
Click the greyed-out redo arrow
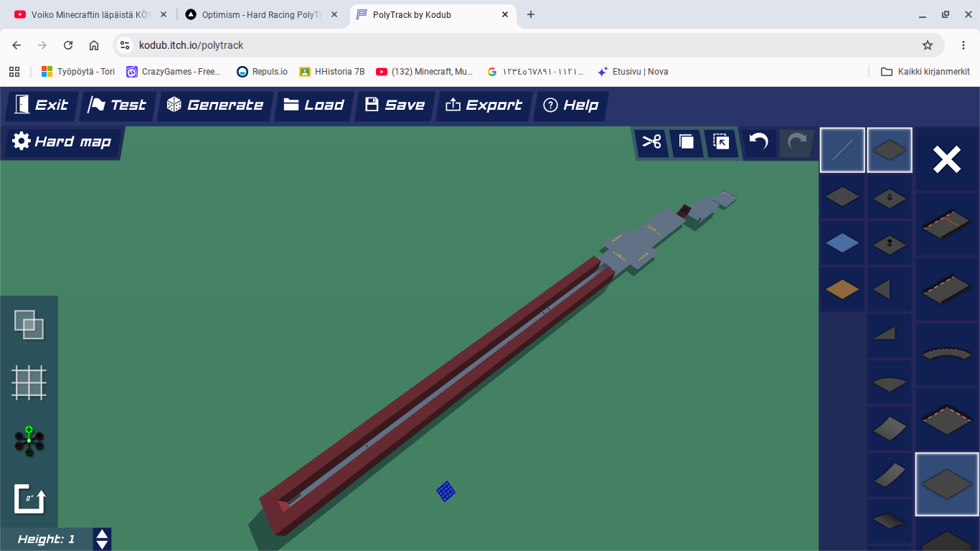click(x=797, y=142)
